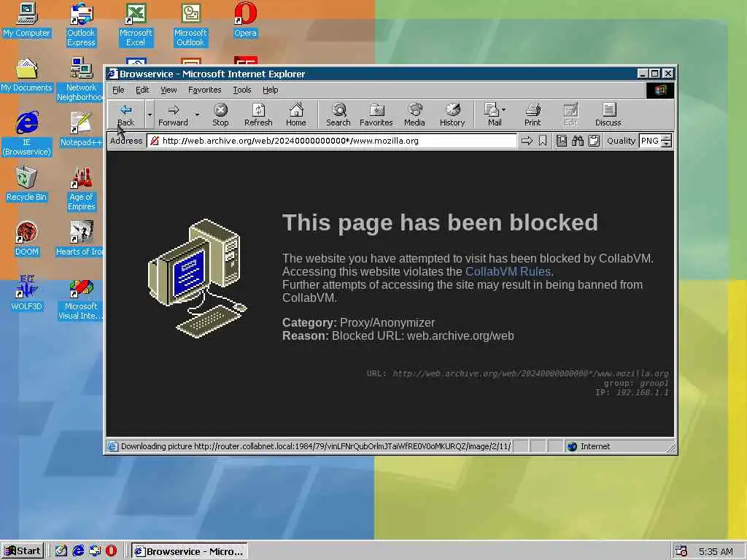Stop loading the page
The width and height of the screenshot is (747, 560).
click(x=220, y=114)
